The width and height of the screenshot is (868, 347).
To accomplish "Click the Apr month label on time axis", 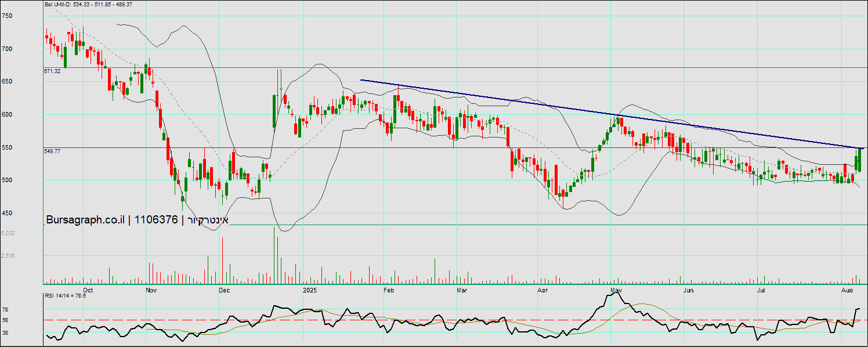I will pyautogui.click(x=543, y=289).
